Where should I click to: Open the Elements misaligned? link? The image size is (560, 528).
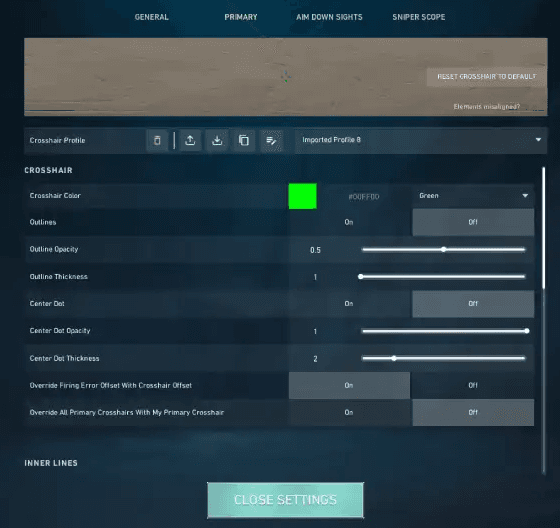[486, 106]
